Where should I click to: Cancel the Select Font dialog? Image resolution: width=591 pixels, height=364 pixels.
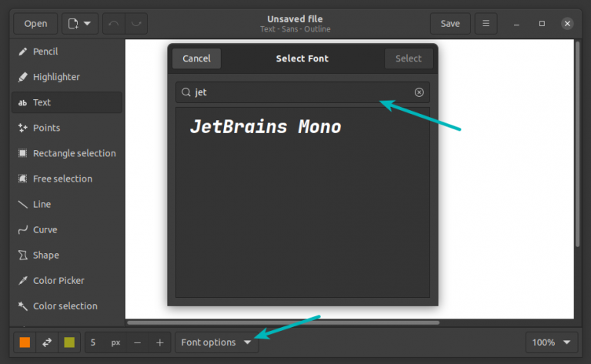click(x=196, y=58)
